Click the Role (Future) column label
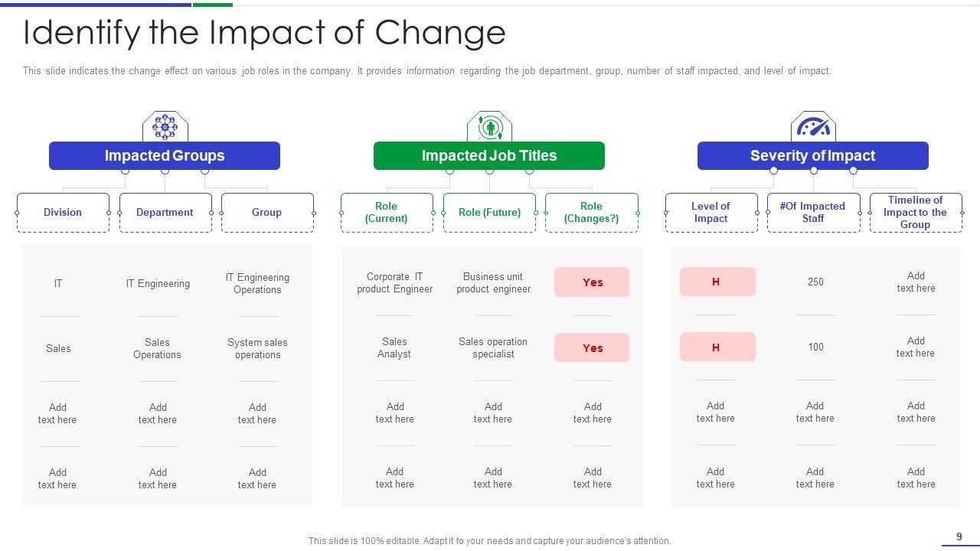Screen dimensions: 980x551 coord(489,213)
